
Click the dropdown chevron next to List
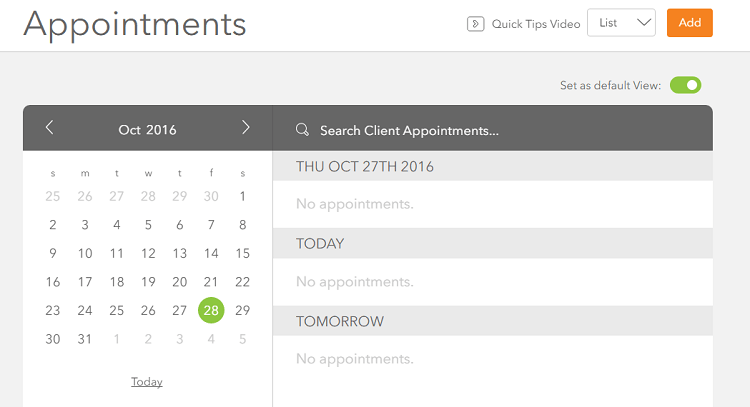coord(644,22)
